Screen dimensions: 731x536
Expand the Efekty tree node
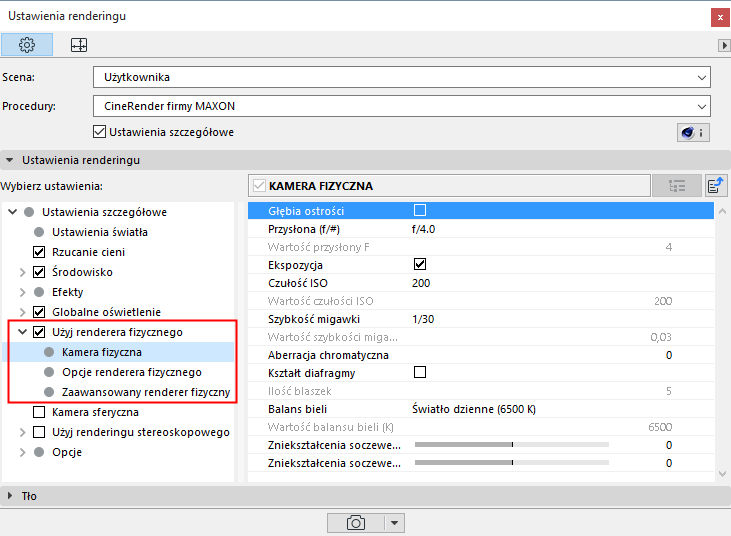(x=22, y=292)
